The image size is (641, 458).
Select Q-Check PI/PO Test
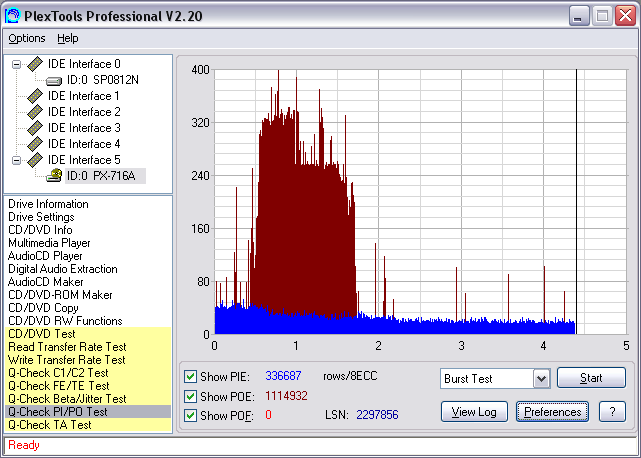coord(88,412)
